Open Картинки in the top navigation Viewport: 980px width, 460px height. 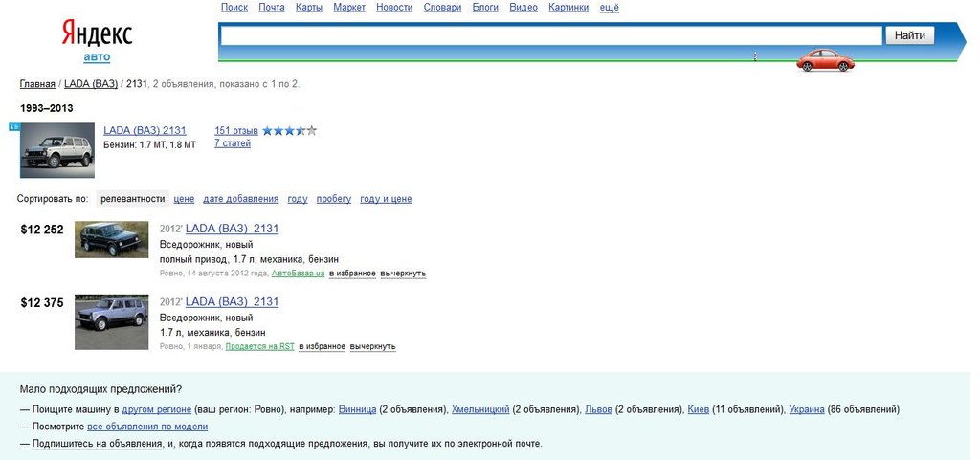pyautogui.click(x=568, y=8)
